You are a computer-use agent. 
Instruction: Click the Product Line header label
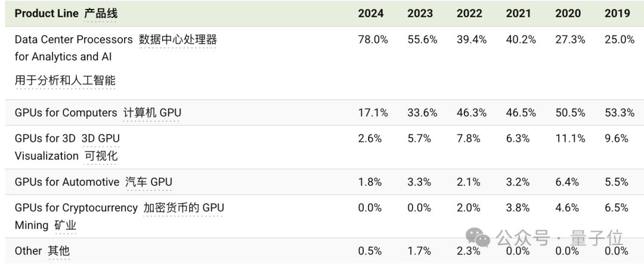tap(47, 14)
